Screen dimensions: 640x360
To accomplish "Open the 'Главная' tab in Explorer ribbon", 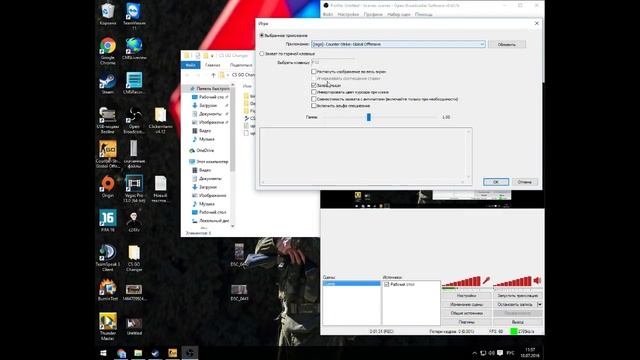I will click(213, 65).
